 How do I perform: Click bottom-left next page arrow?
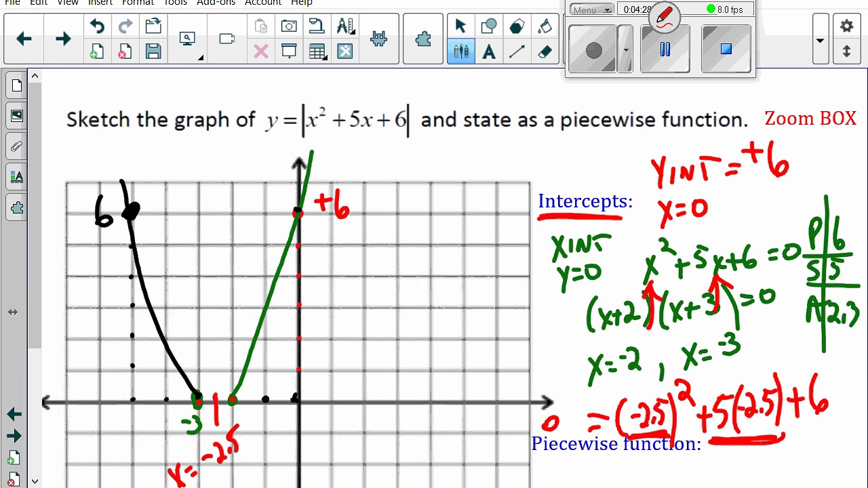(14, 436)
